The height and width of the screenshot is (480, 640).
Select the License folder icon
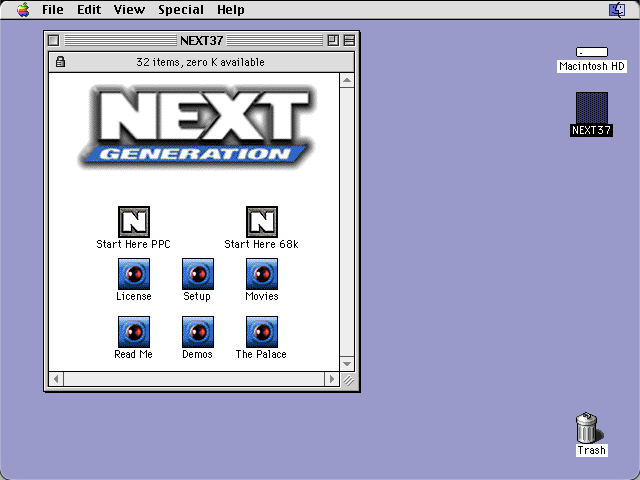[134, 274]
